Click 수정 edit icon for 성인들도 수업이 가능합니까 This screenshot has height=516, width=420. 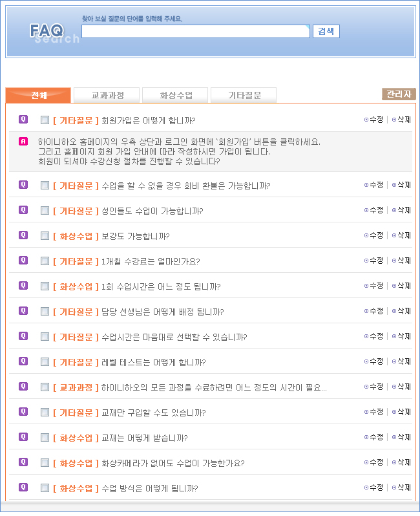[x=373, y=210]
